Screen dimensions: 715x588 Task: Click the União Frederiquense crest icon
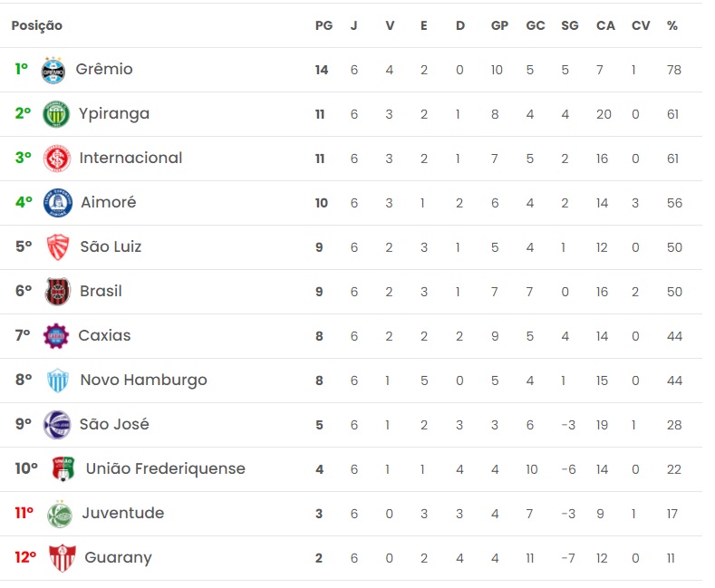point(63,469)
